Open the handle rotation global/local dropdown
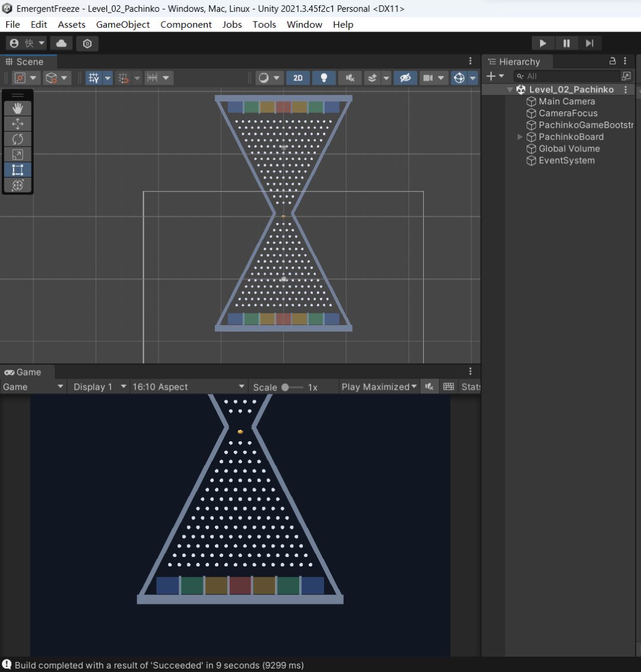641x672 pixels. coord(56,78)
